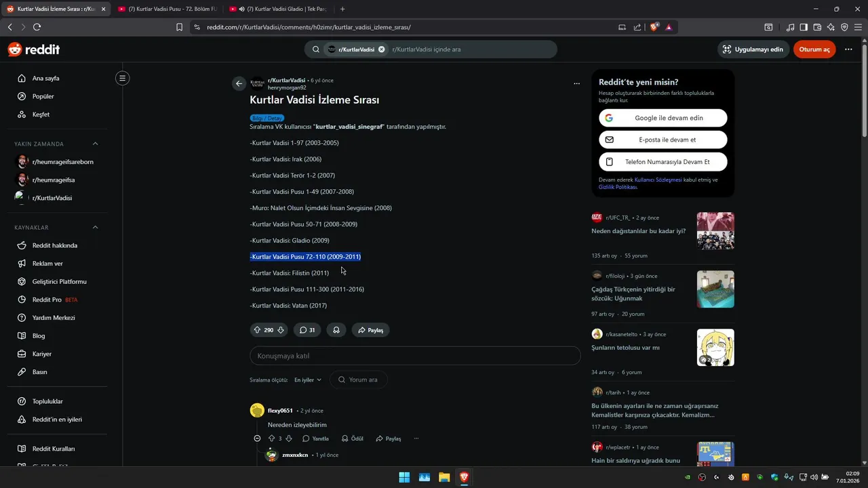Click the Konuşmaya katıl comment field
The width and height of the screenshot is (868, 488).
click(x=415, y=356)
